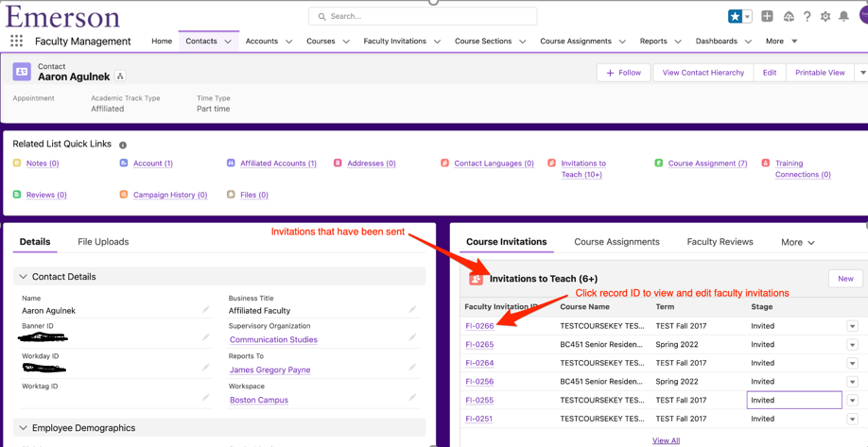Open faculty invitation FI-0264
Screen dimensions: 868x447
(479, 364)
